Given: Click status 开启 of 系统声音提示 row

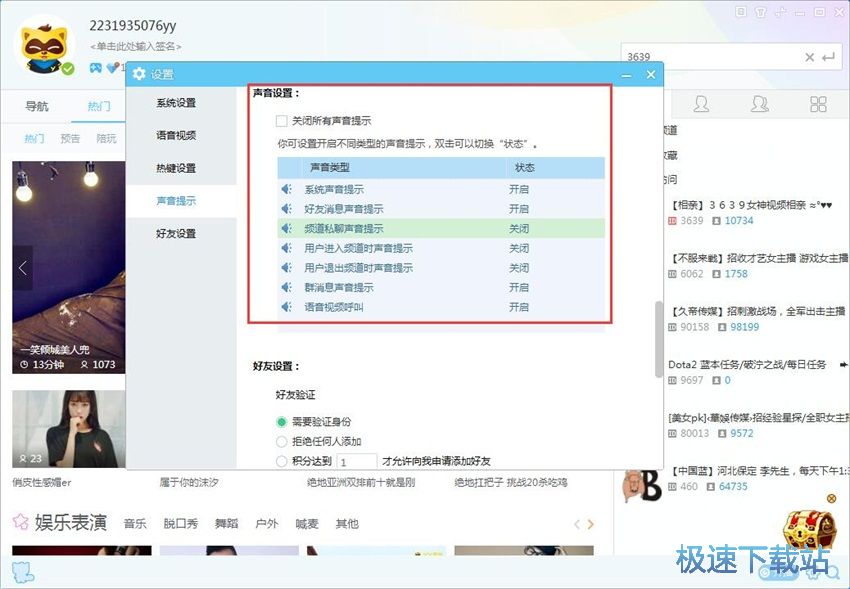Looking at the screenshot, I should 518,189.
